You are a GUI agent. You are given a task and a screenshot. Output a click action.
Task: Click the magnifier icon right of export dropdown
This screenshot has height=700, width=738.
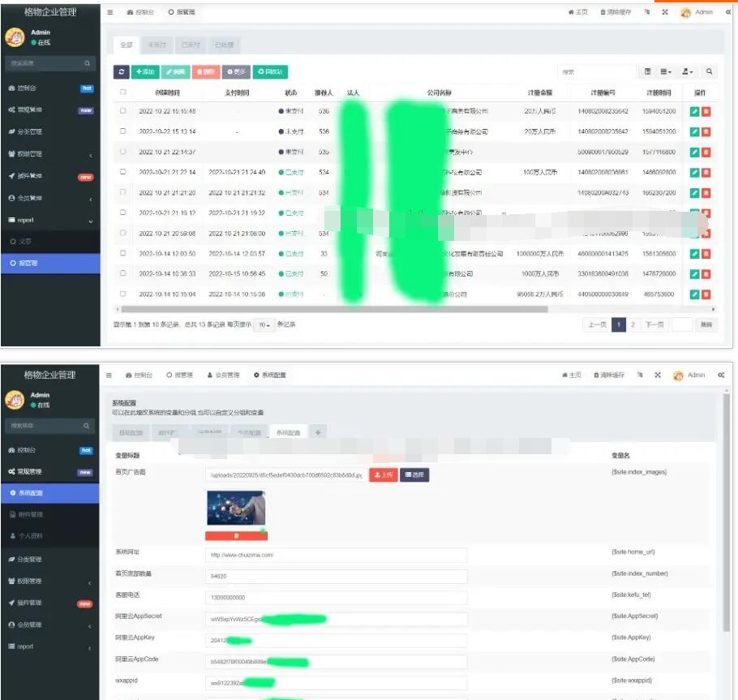709,72
